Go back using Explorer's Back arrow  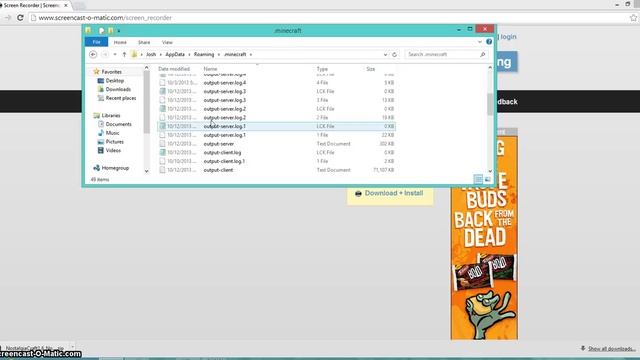click(93, 54)
